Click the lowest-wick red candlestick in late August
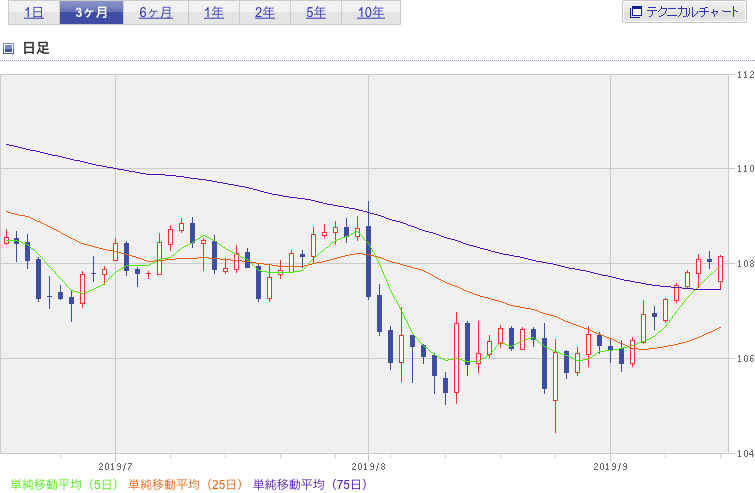Image resolution: width=755 pixels, height=493 pixels. pyautogui.click(x=555, y=376)
